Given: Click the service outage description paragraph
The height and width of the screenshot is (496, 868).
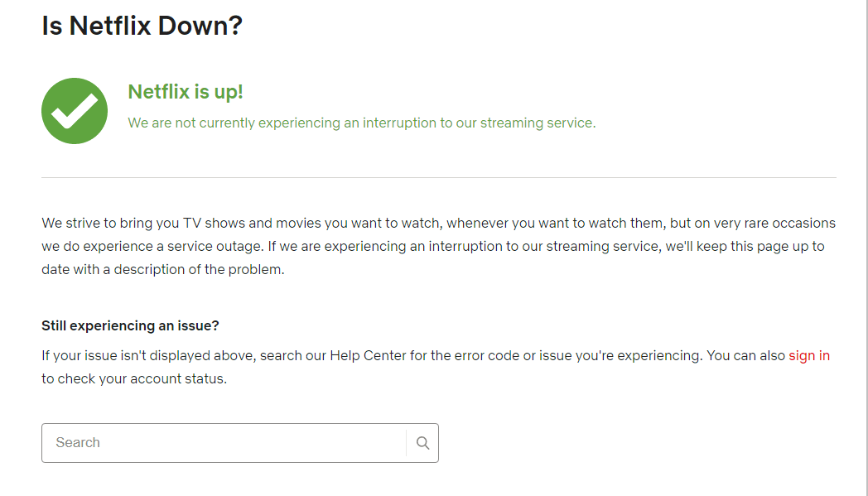Looking at the screenshot, I should [438, 246].
